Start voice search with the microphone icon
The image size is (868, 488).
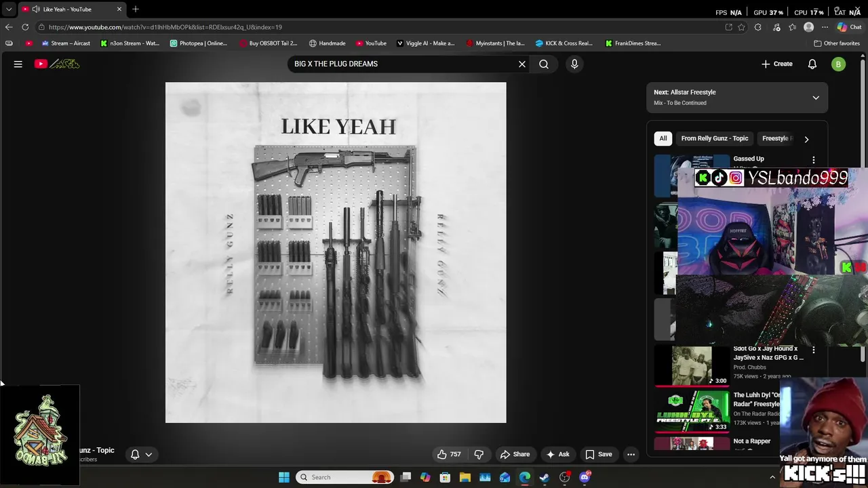point(574,64)
